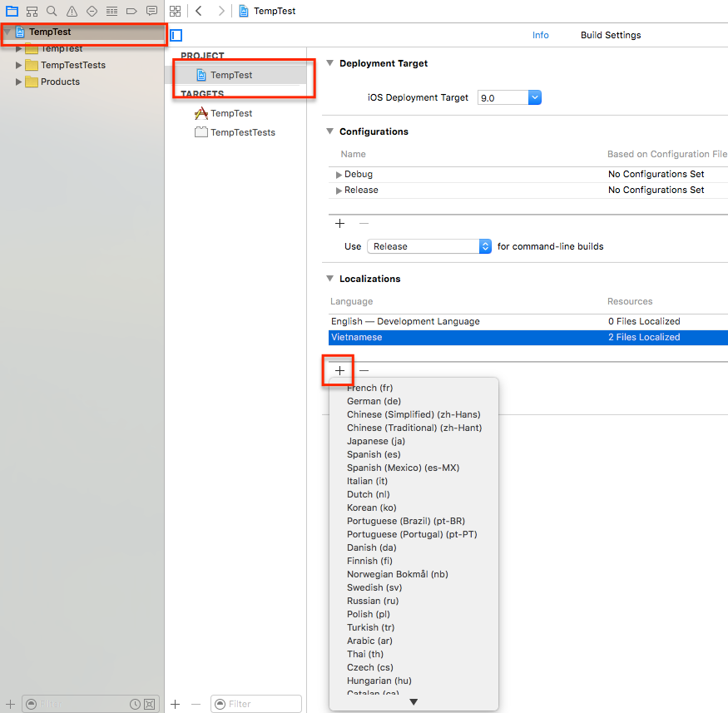Select the TempTest app target icon
The image size is (728, 713).
[x=201, y=113]
